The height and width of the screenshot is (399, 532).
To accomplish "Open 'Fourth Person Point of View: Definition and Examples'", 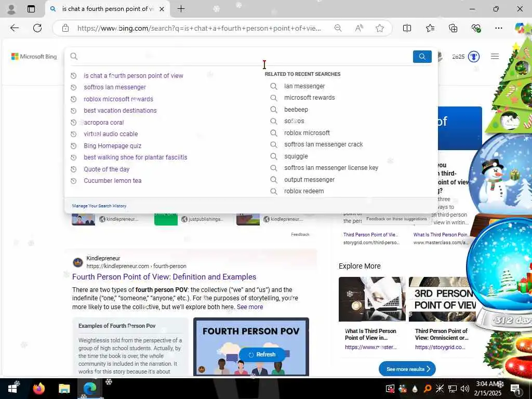I will (164, 277).
